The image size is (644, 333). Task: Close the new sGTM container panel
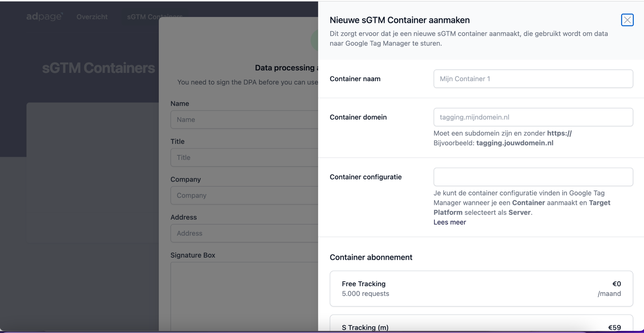pyautogui.click(x=627, y=20)
